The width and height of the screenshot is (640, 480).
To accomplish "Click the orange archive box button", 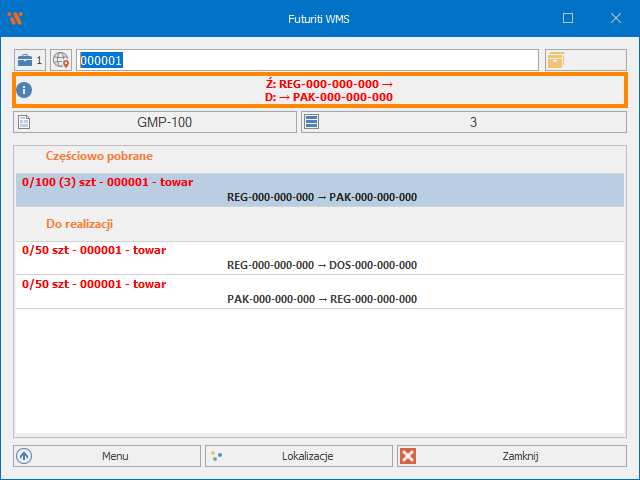I will [556, 60].
